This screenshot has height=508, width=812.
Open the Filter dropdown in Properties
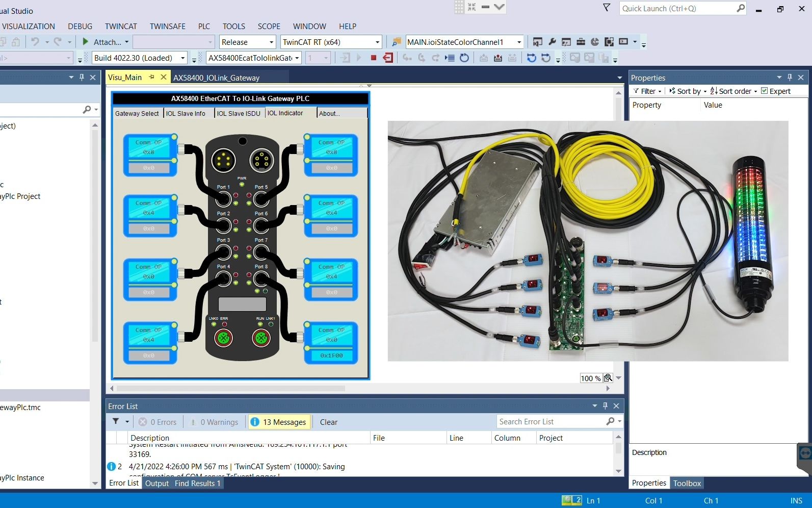click(x=648, y=91)
